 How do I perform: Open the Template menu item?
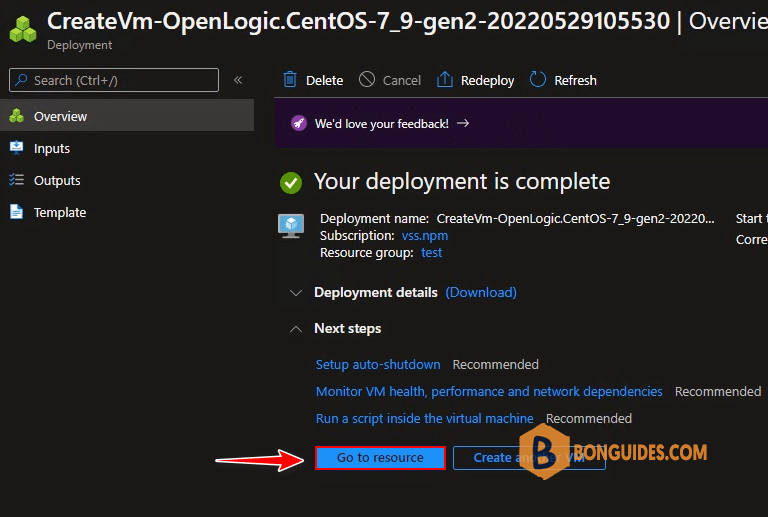point(127,212)
